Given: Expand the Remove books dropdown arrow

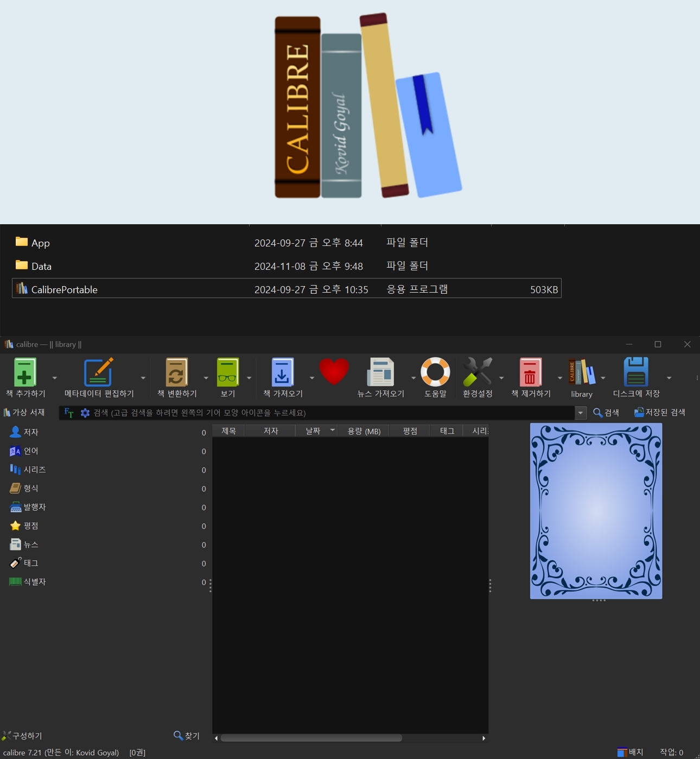Looking at the screenshot, I should click(560, 378).
